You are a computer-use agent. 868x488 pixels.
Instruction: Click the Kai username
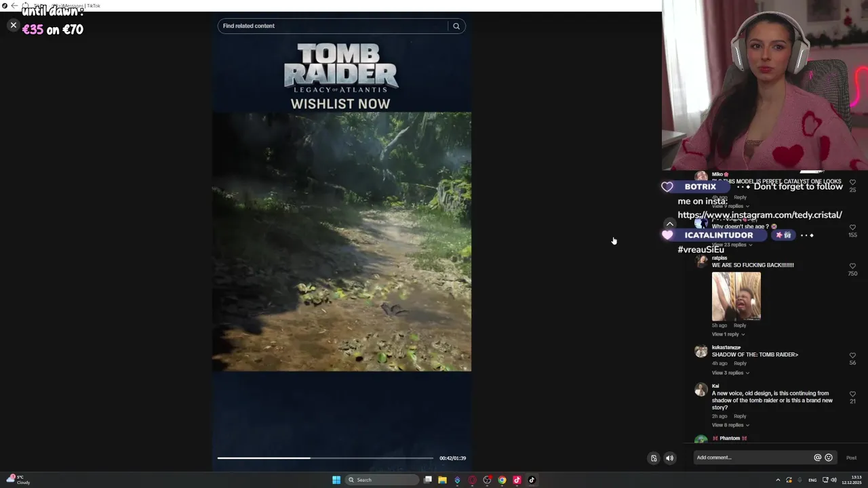coord(715,386)
